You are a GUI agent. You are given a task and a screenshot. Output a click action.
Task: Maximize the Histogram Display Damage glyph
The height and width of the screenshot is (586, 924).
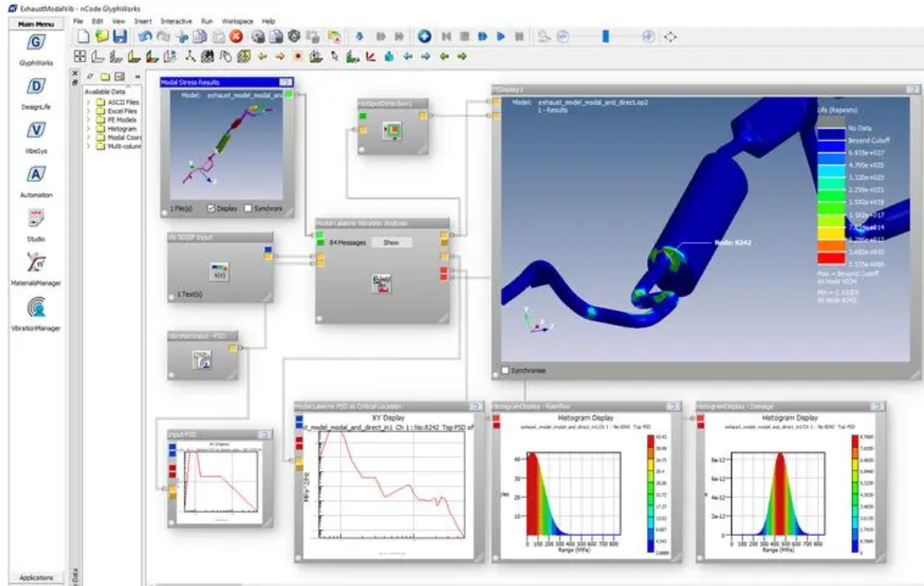click(877, 406)
